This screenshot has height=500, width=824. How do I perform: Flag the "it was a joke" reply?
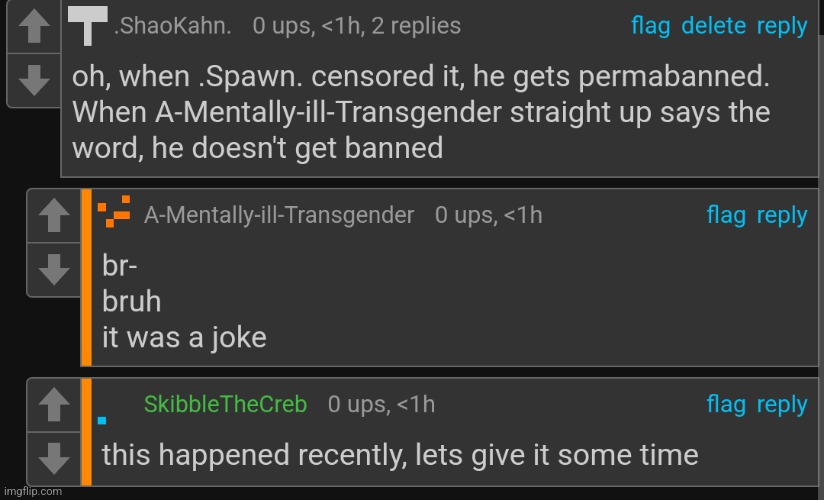[726, 215]
